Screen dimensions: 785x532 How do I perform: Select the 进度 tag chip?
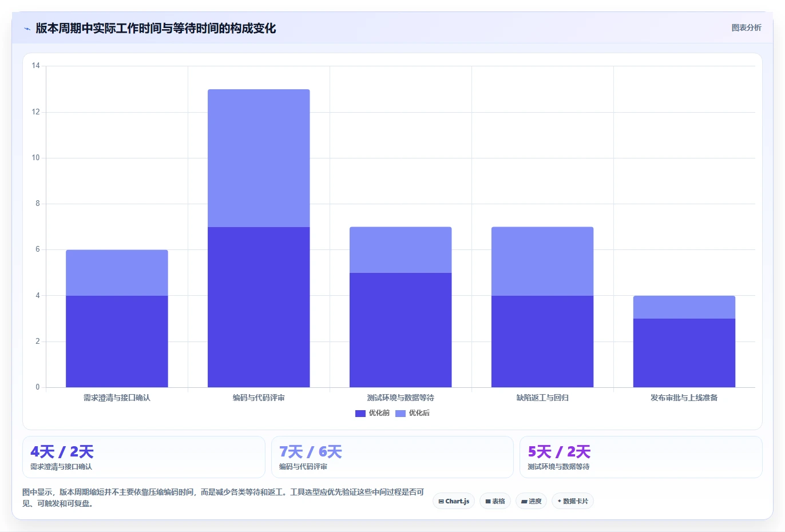(531, 501)
